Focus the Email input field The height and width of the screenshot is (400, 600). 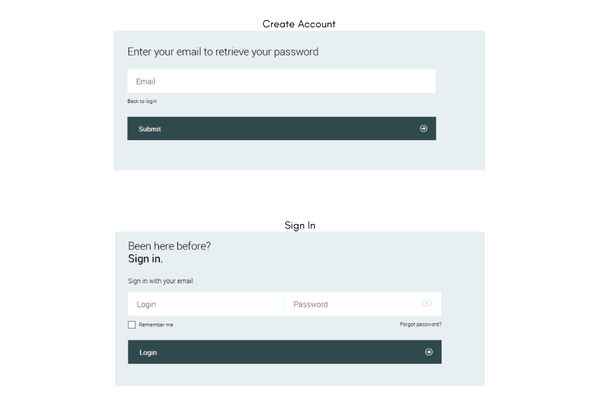click(281, 81)
